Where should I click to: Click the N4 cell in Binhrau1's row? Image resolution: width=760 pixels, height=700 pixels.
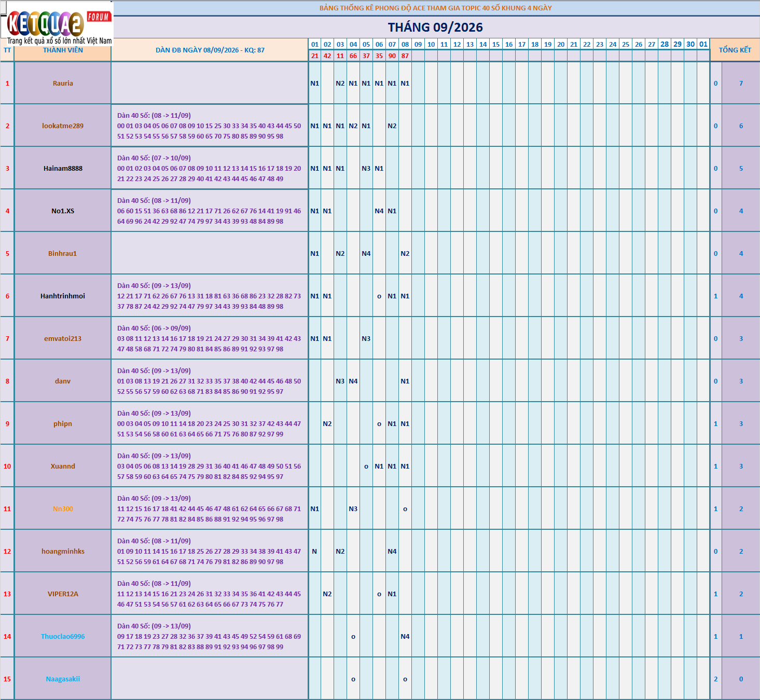point(366,253)
